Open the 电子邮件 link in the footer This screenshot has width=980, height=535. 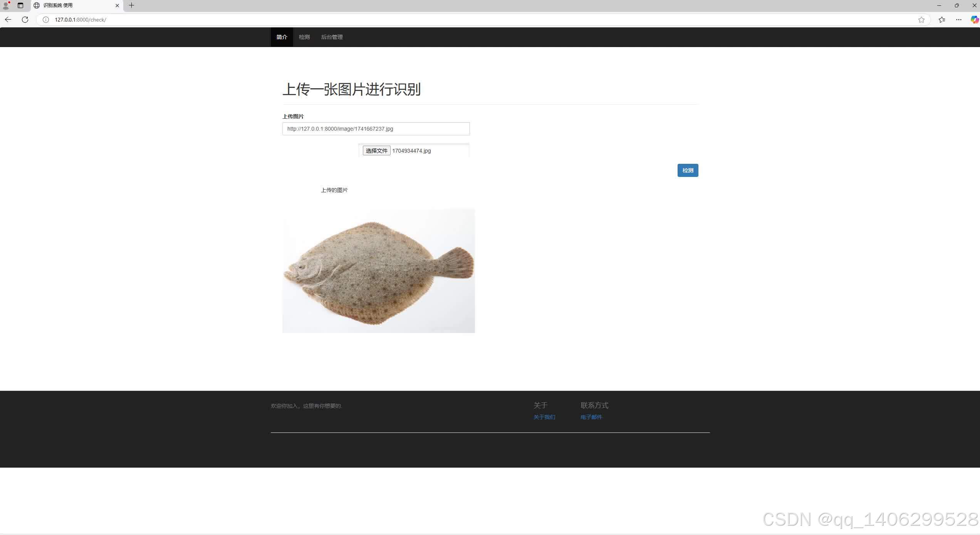tap(591, 417)
